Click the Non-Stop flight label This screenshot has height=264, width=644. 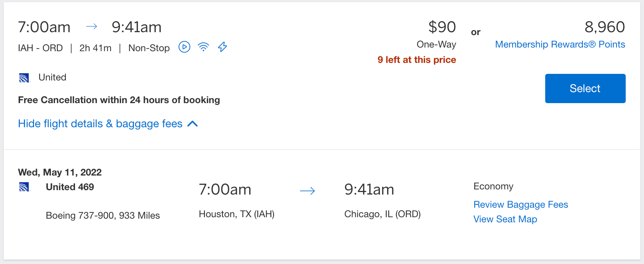[149, 48]
